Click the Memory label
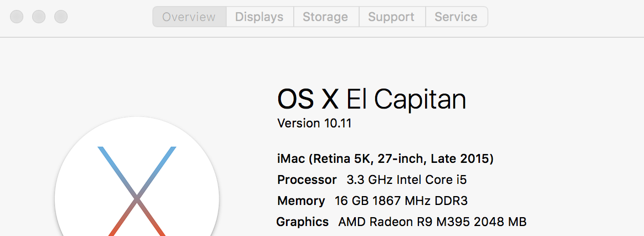The height and width of the screenshot is (236, 644). [301, 201]
